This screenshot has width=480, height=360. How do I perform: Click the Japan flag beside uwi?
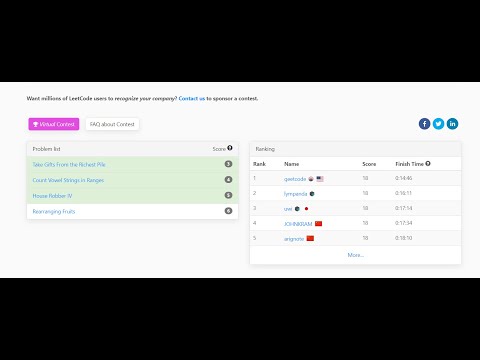coord(306,209)
